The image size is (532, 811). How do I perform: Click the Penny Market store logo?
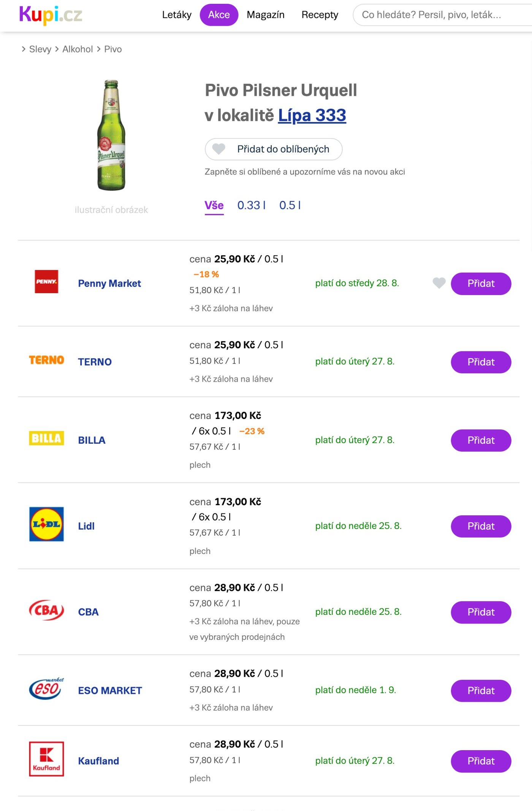point(46,282)
